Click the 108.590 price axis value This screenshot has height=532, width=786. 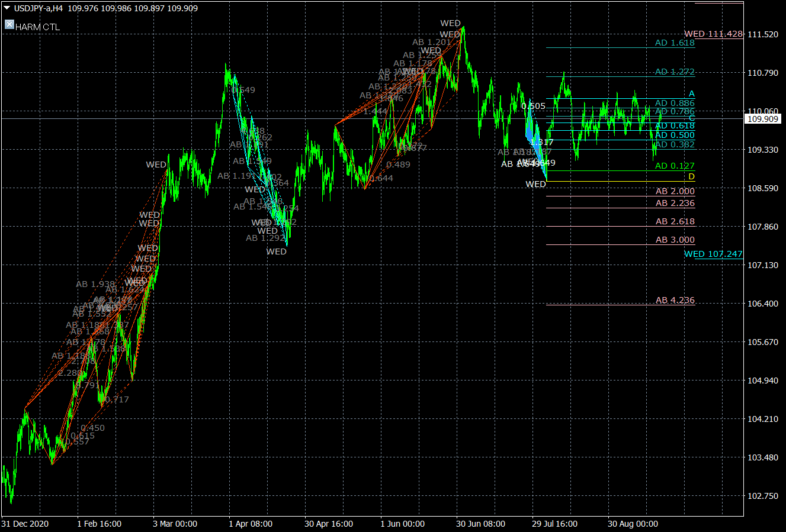tap(763, 188)
